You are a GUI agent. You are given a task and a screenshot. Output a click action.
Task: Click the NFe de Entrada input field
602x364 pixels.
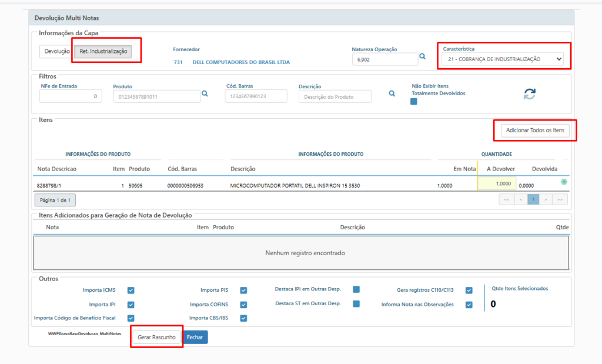tap(71, 96)
